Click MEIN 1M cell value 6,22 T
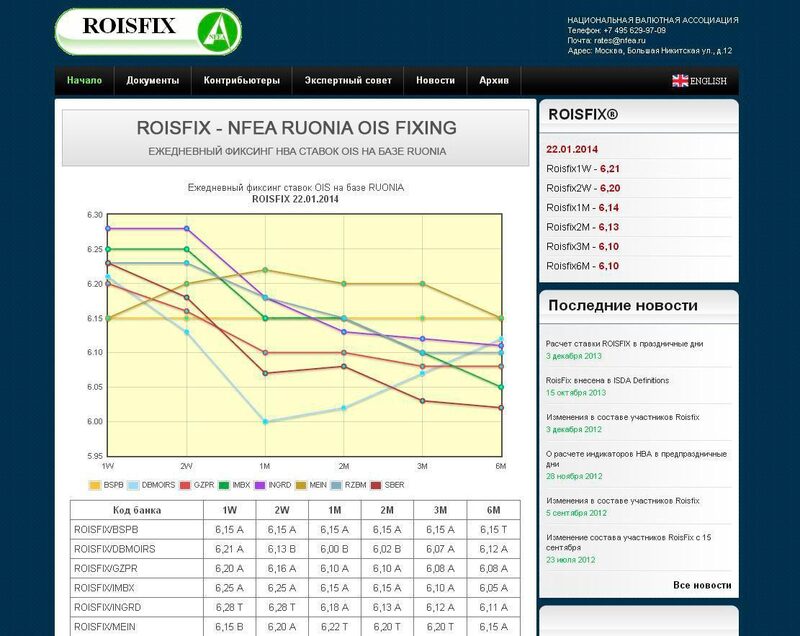800x636 pixels. click(x=334, y=627)
